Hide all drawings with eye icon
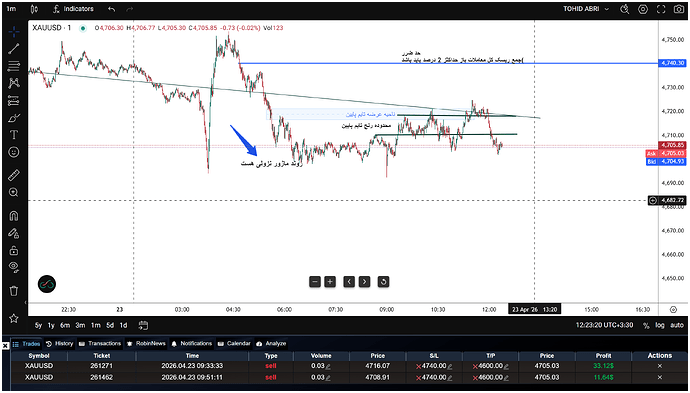 (14, 268)
